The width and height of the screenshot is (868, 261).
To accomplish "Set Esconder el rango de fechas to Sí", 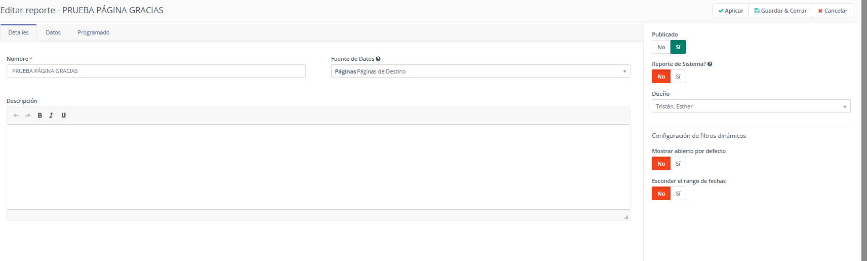I will pos(678,194).
